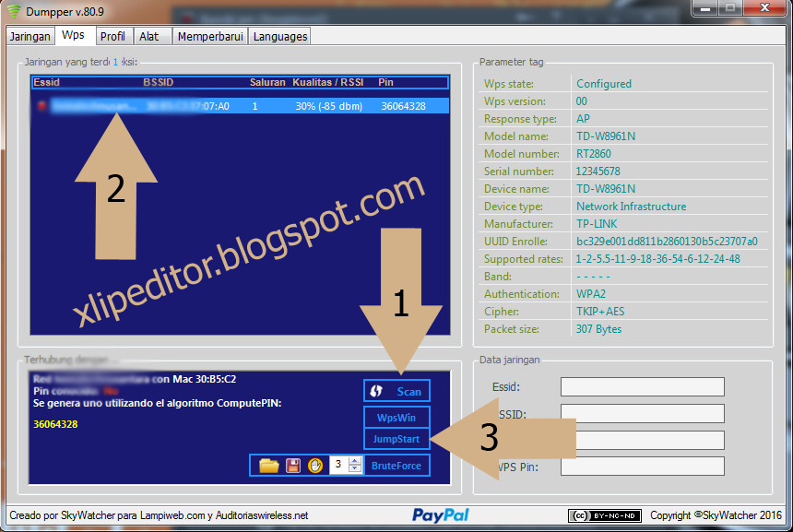Click the Pin column header
The height and width of the screenshot is (532, 793).
point(385,82)
